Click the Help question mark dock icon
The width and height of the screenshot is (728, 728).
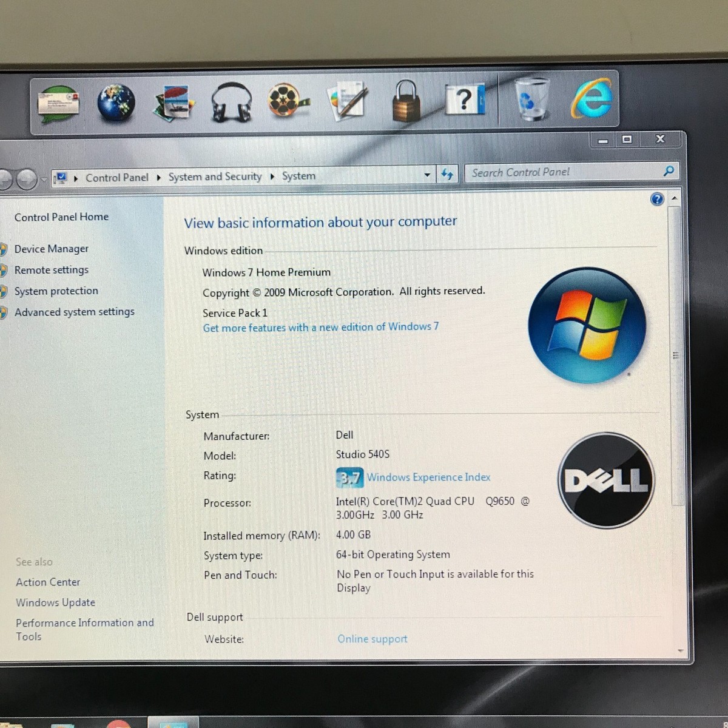[464, 101]
